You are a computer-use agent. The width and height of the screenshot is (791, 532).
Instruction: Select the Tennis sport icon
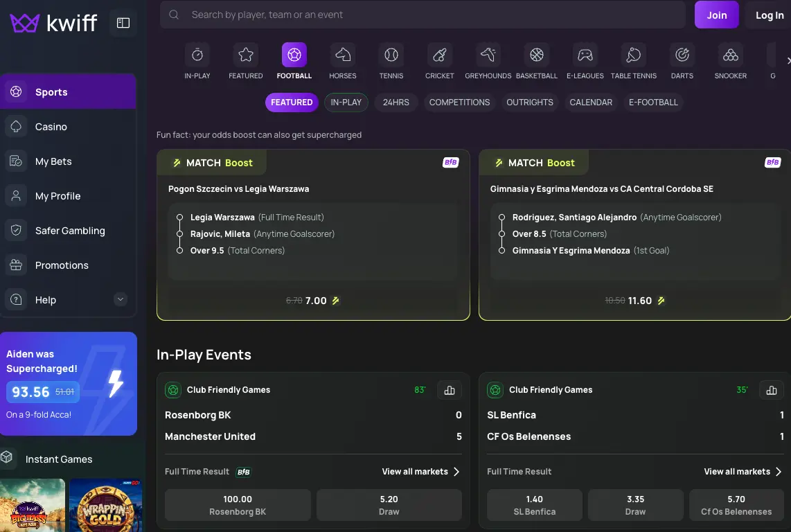click(391, 55)
